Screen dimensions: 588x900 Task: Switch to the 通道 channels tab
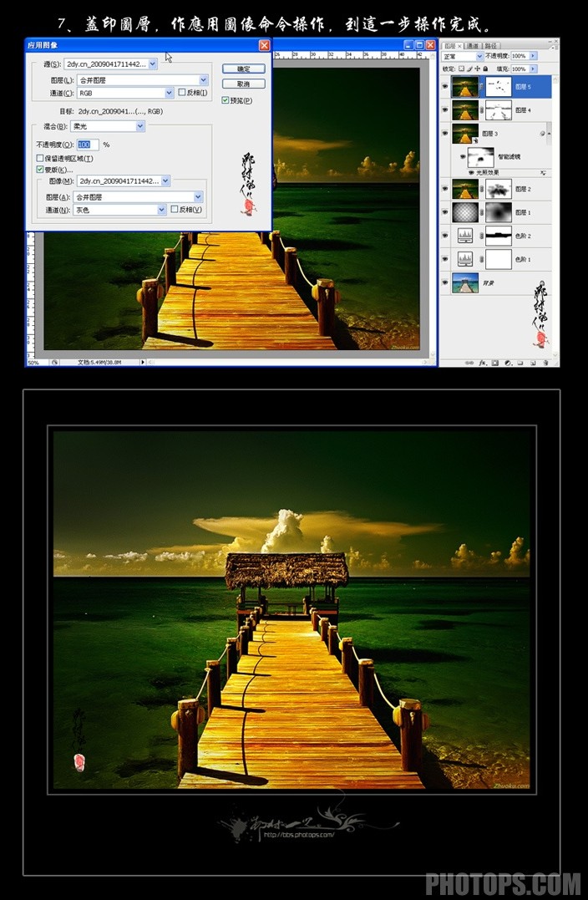point(474,46)
